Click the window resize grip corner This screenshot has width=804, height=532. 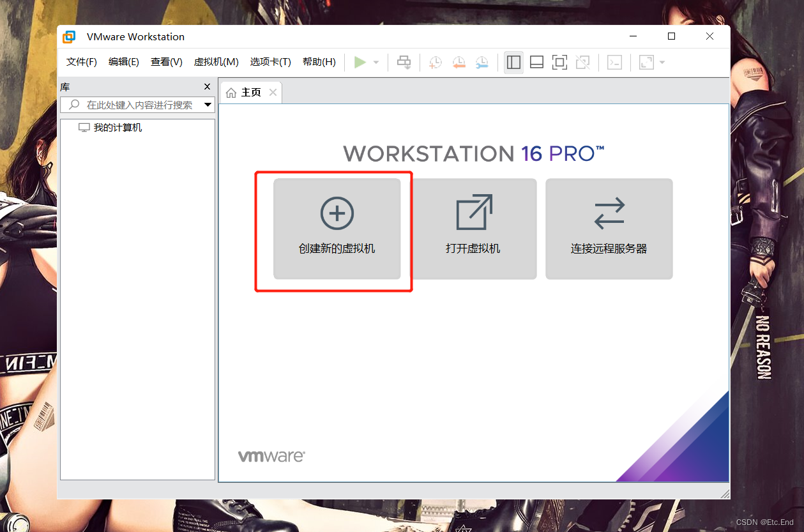click(725, 494)
